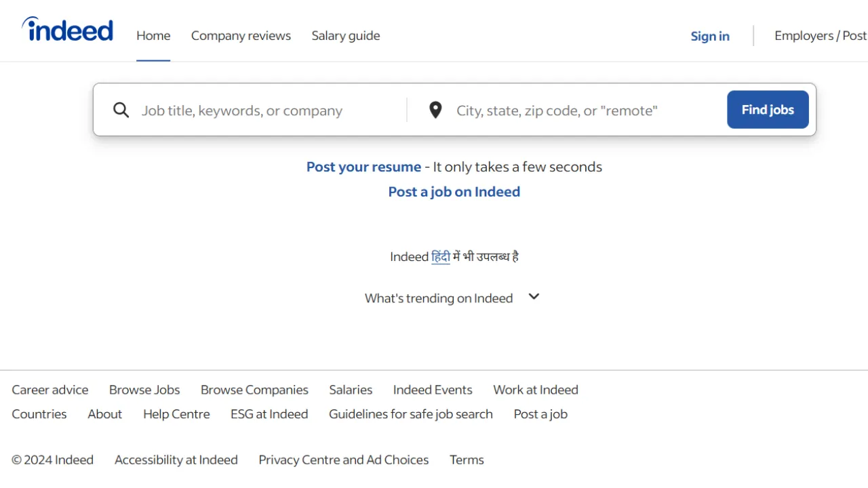
Task: Click the magnifying glass search icon
Action: coord(121,110)
